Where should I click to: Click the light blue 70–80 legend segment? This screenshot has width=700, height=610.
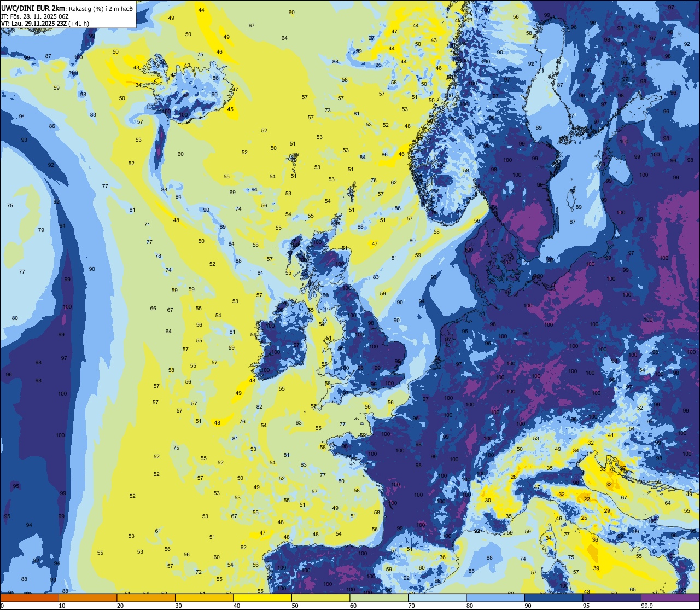(437, 597)
